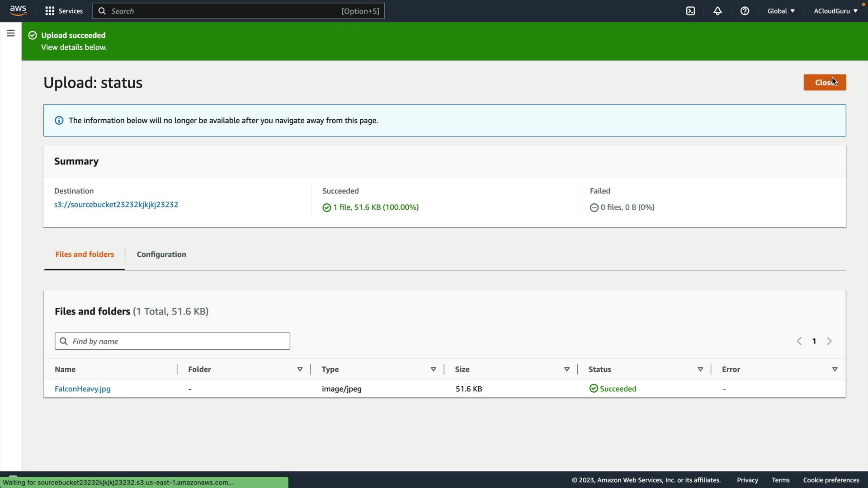
Task: Open the Services grid menu
Action: [x=64, y=11]
